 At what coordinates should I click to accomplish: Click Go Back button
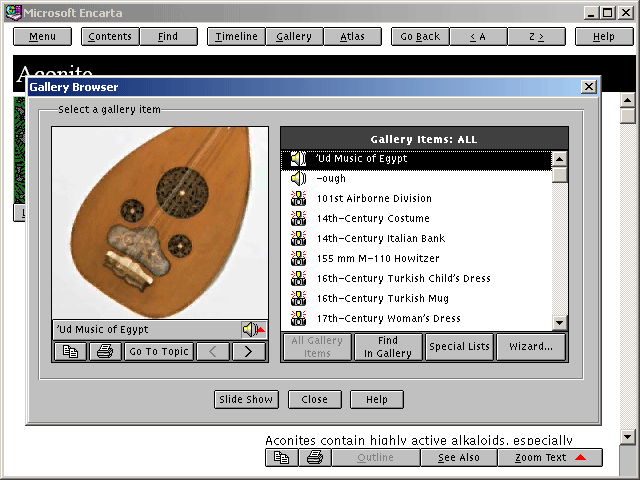point(420,37)
